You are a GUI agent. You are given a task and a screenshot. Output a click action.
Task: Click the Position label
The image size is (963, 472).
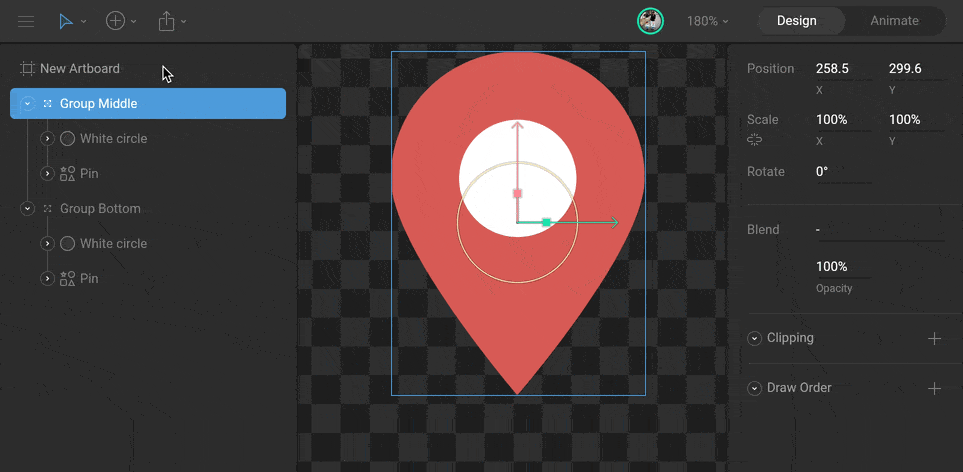tap(771, 69)
